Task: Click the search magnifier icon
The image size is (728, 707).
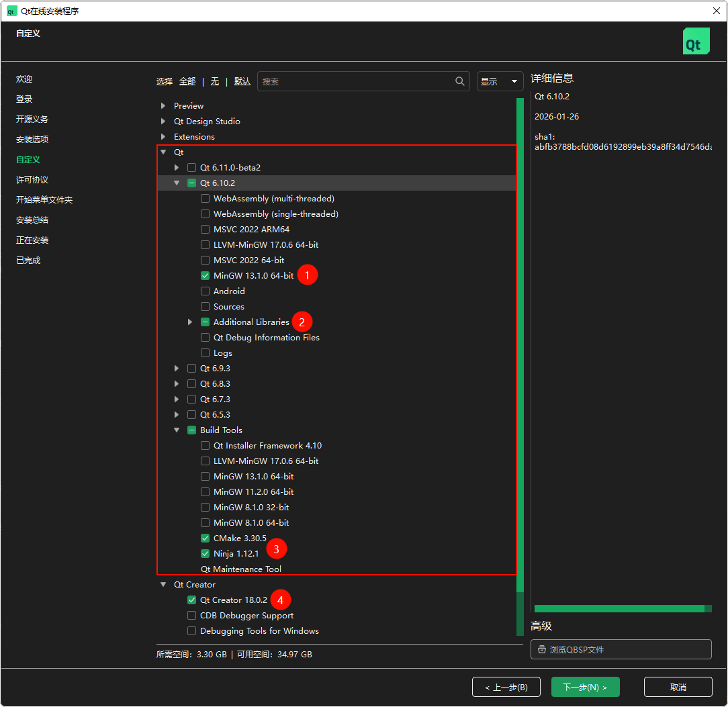Action: point(459,81)
